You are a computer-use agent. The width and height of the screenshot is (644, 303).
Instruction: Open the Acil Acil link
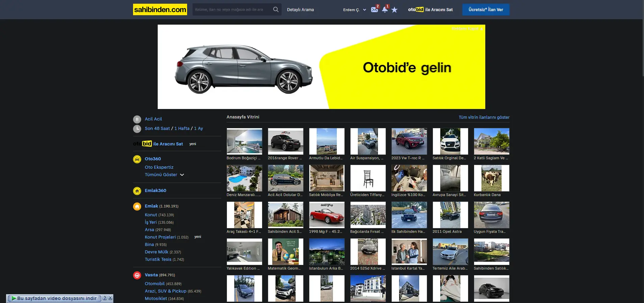point(153,119)
